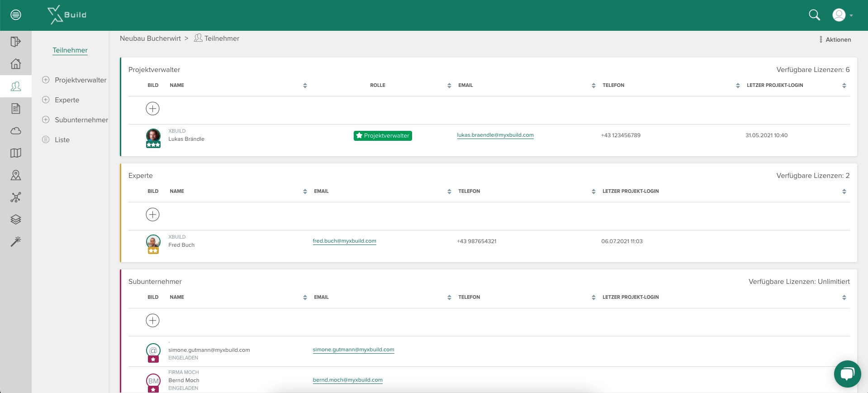Open the documents sidebar icon
The height and width of the screenshot is (393, 868).
pos(16,108)
